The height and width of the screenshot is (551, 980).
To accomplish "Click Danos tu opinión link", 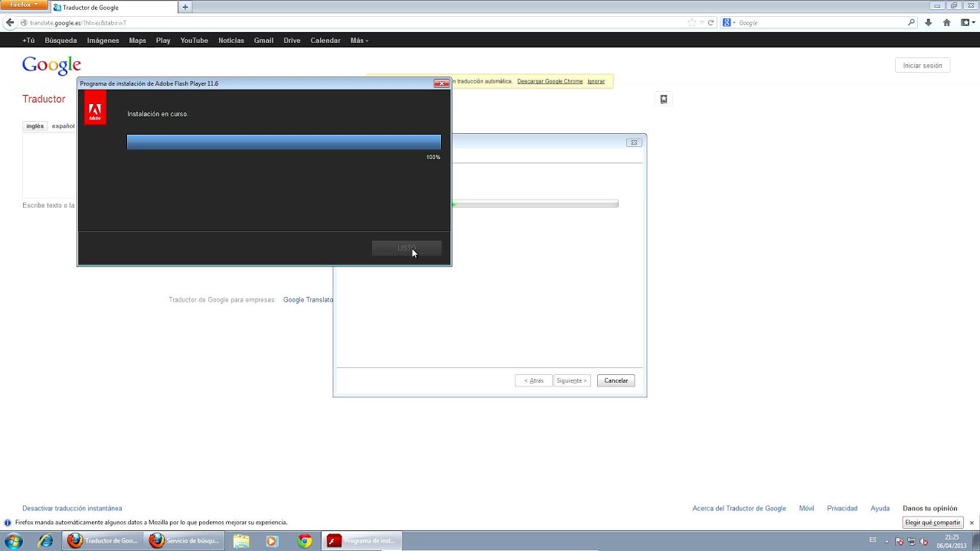I will [x=930, y=508].
